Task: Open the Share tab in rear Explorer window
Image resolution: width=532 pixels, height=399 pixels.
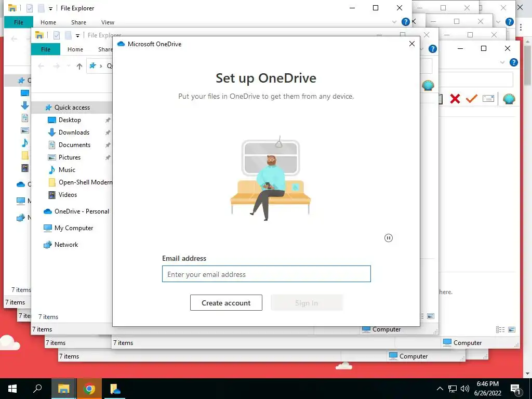Action: 78,22
